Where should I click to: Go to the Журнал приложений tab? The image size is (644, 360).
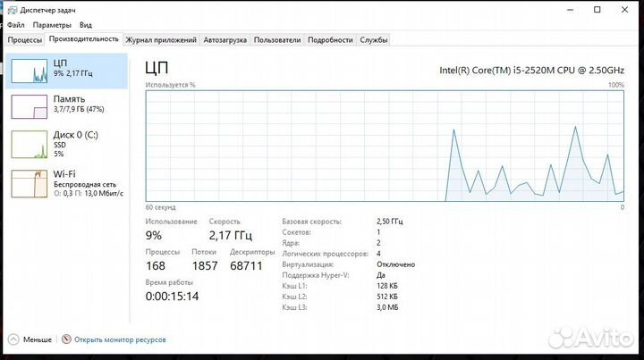coord(161,40)
